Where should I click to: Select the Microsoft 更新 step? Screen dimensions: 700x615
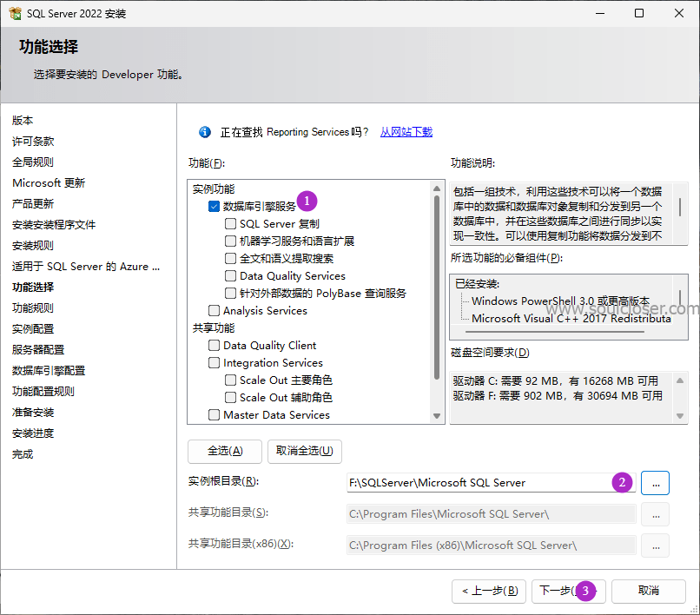point(49,183)
